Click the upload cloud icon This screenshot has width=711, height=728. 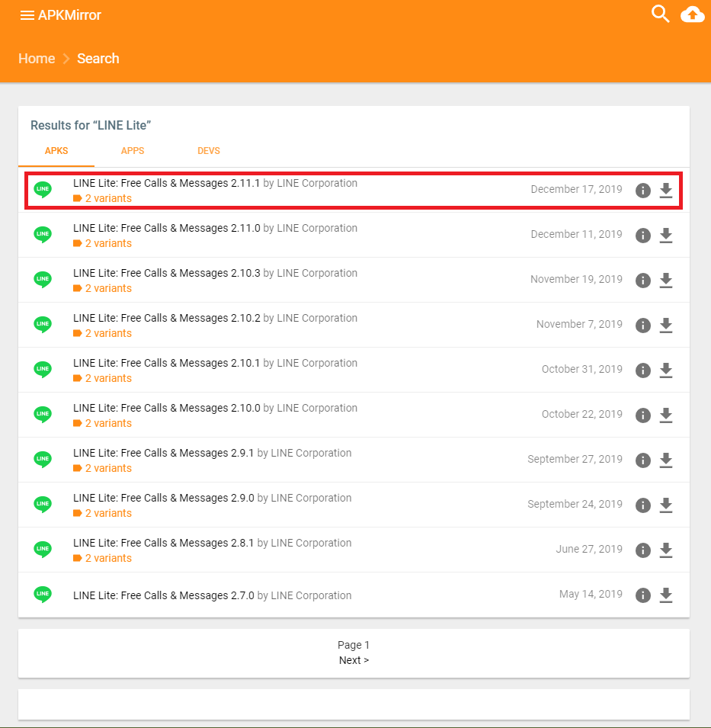point(692,14)
